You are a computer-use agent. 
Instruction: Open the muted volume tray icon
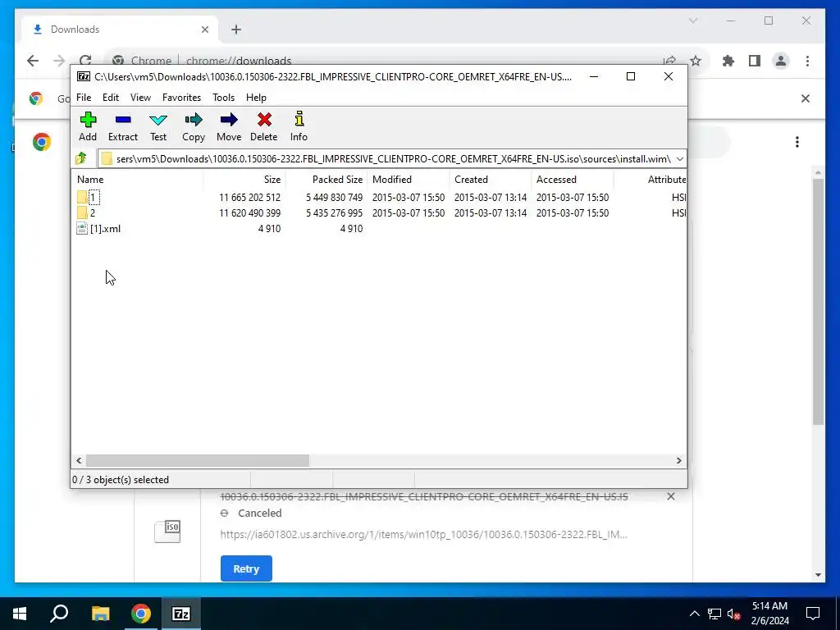[734, 614]
